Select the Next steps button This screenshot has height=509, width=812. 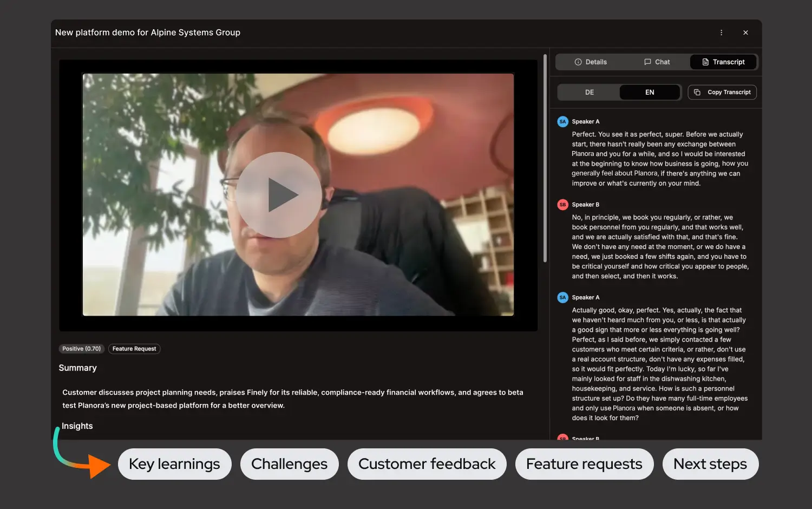[x=710, y=464]
